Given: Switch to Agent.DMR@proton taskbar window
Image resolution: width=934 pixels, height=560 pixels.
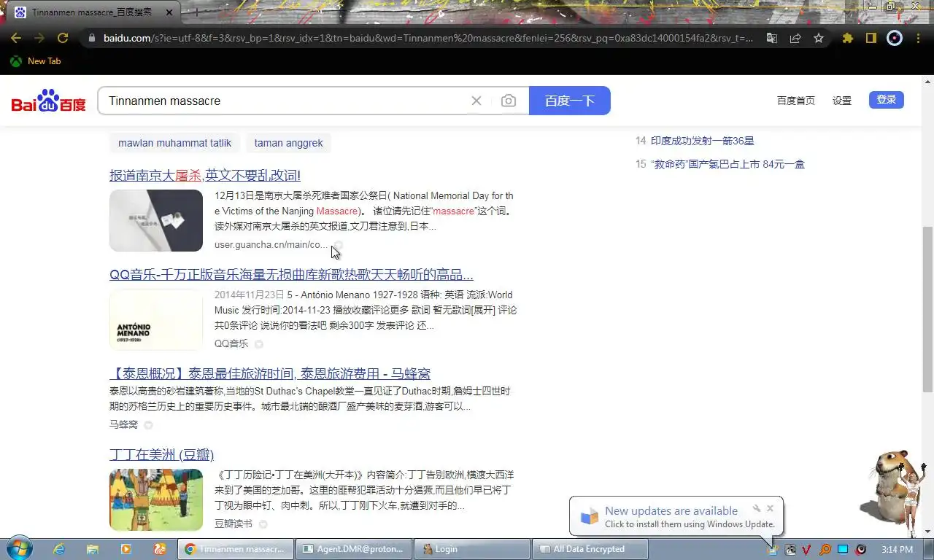Looking at the screenshot, I should (354, 549).
